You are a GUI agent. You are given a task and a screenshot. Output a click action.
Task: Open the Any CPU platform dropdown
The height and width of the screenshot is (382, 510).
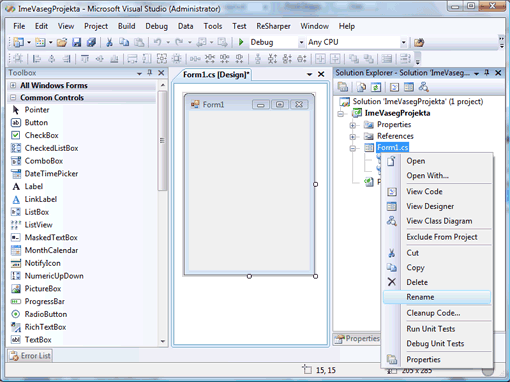click(403, 42)
